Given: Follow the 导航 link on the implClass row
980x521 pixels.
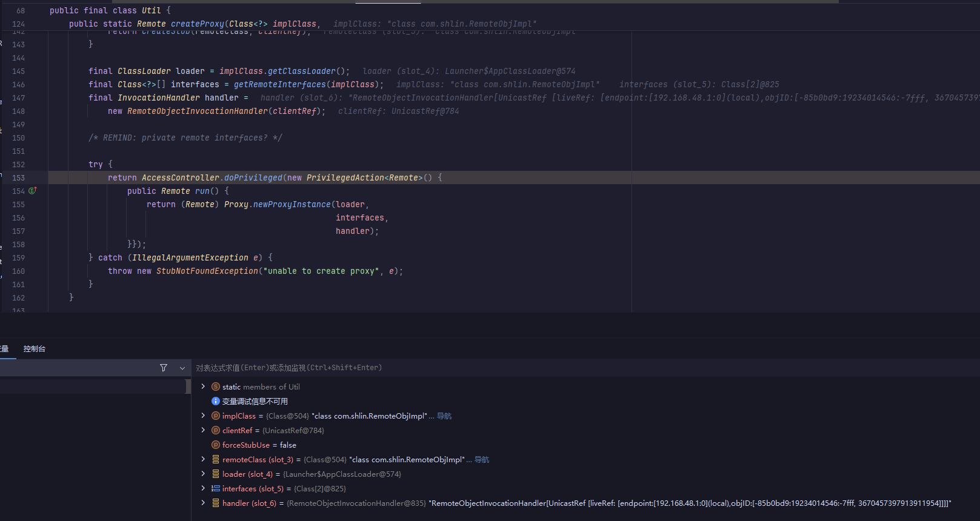Looking at the screenshot, I should point(444,416).
